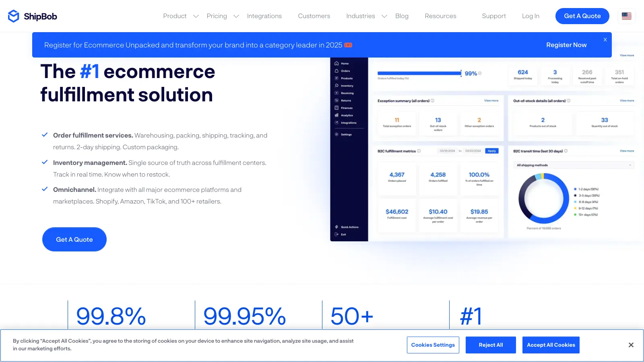The image size is (644, 362).
Task: Click the Analytics icon in dashboard sidebar
Action: point(336,115)
